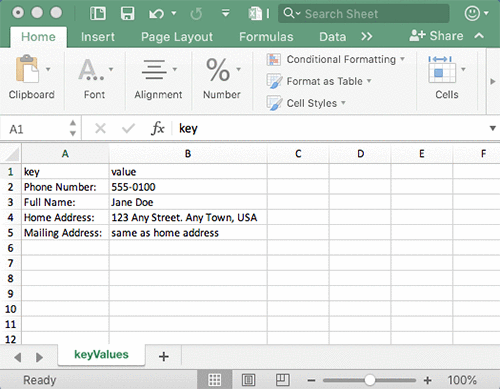Show more ribbon groups with right arrow
The height and width of the screenshot is (389, 500).
point(493,81)
